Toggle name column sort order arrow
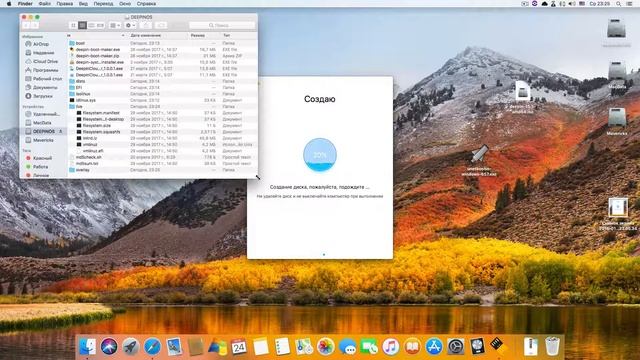Viewport: 640px width, 360px height. point(123,36)
